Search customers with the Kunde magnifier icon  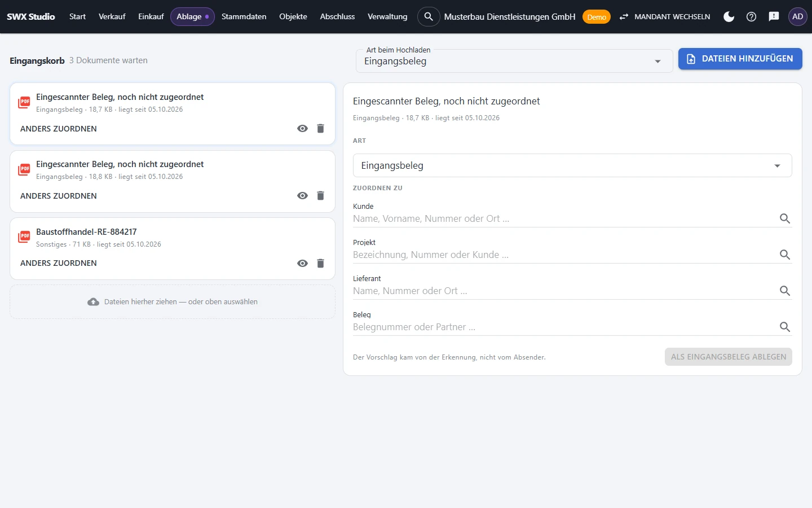pyautogui.click(x=784, y=218)
